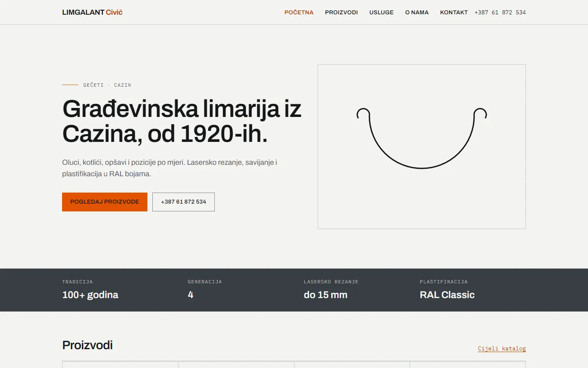
Task: Click the gutter profile illustration
Action: click(422, 146)
